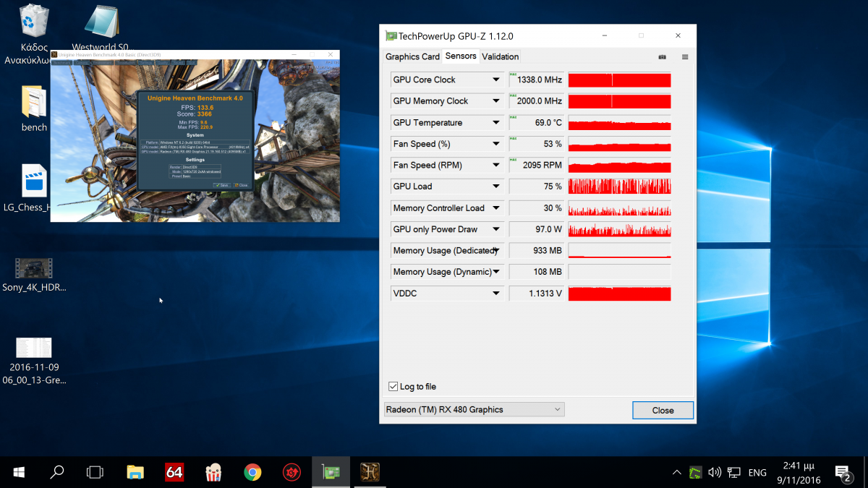Open GPU only Power Draw dropdown
This screenshot has width=868, height=488.
tap(496, 229)
